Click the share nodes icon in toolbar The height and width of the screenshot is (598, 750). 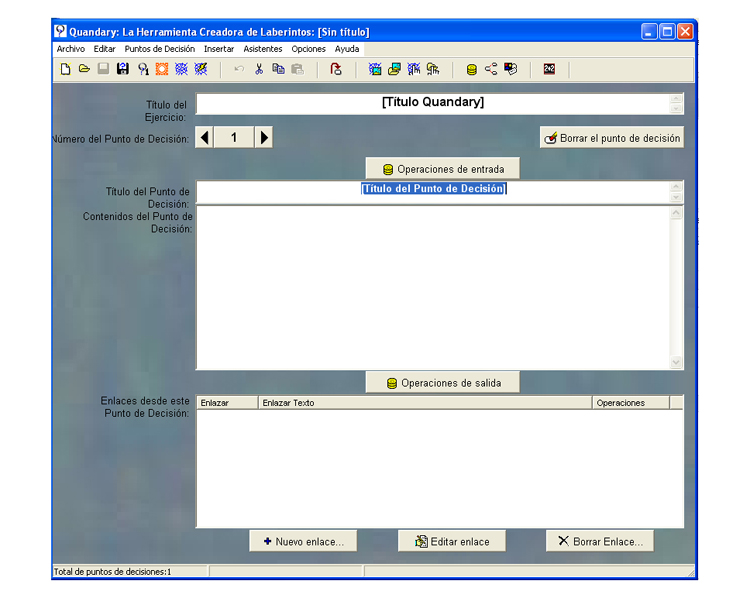tap(491, 69)
